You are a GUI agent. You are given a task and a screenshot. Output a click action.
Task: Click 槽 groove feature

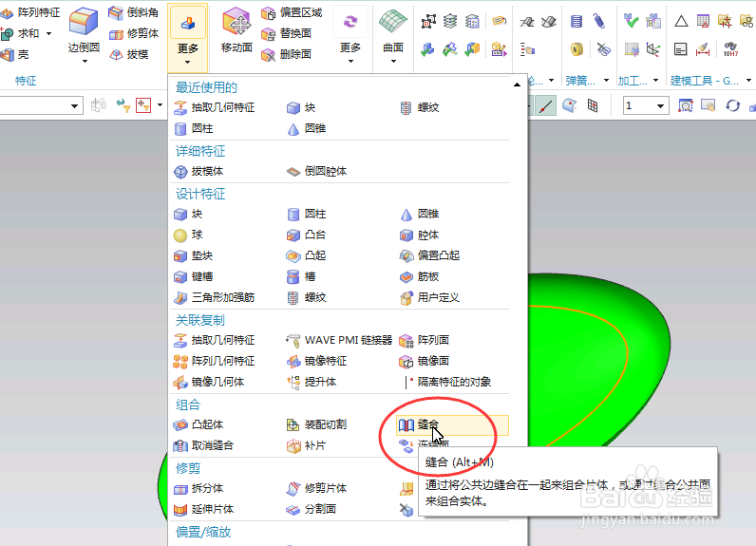click(x=301, y=276)
